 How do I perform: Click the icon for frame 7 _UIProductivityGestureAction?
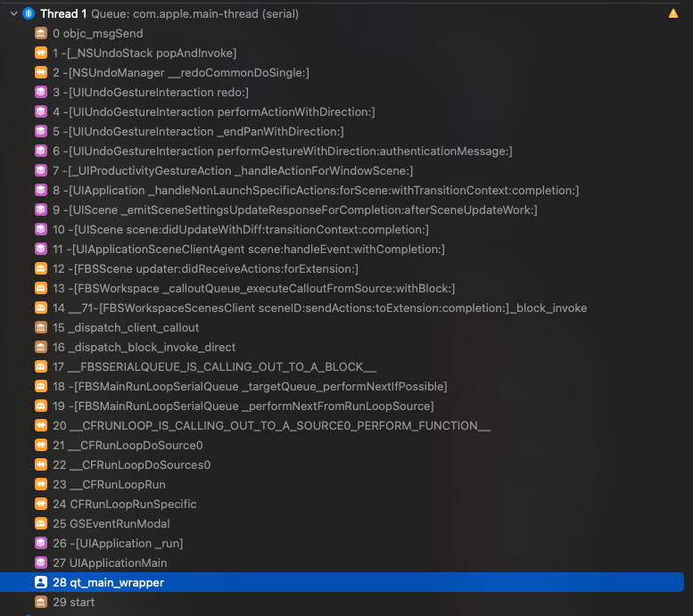41,170
